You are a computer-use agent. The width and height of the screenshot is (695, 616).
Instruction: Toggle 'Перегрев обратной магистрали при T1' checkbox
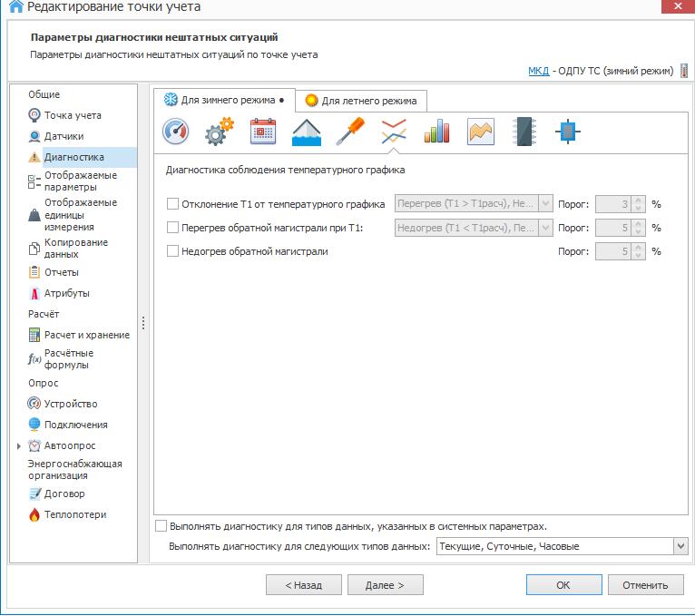pyautogui.click(x=173, y=228)
